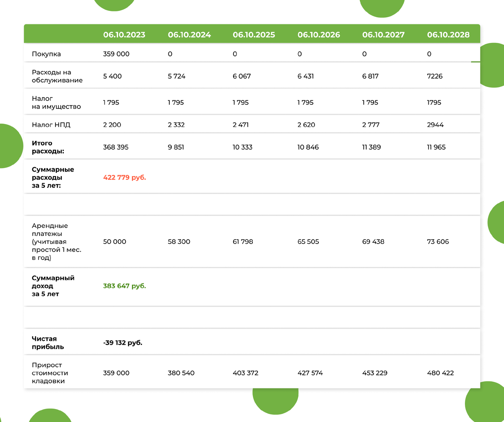504x422 pixels.
Task: Click the 69 438 rental payment cell
Action: tap(373, 242)
